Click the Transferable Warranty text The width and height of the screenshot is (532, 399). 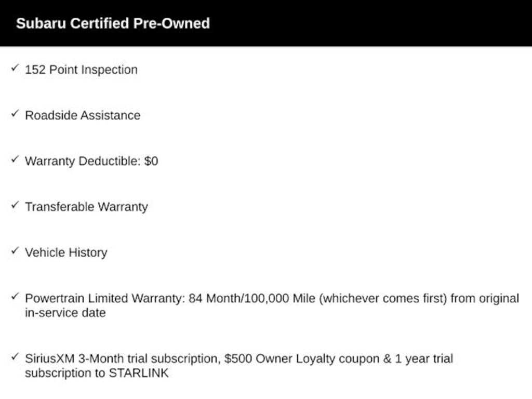pos(87,207)
